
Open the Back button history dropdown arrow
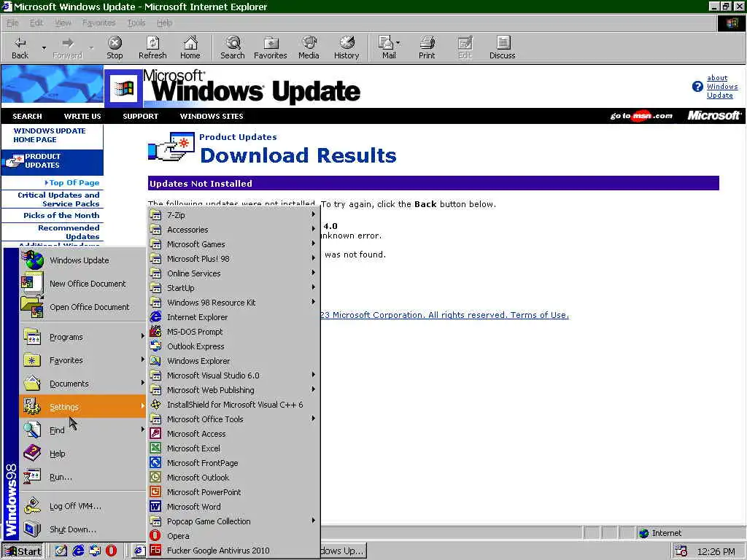click(44, 47)
